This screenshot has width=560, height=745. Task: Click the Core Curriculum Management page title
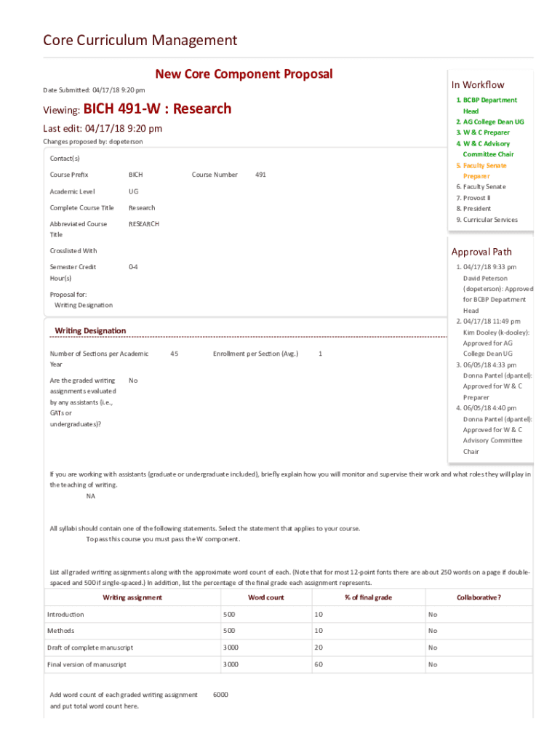[x=140, y=40]
